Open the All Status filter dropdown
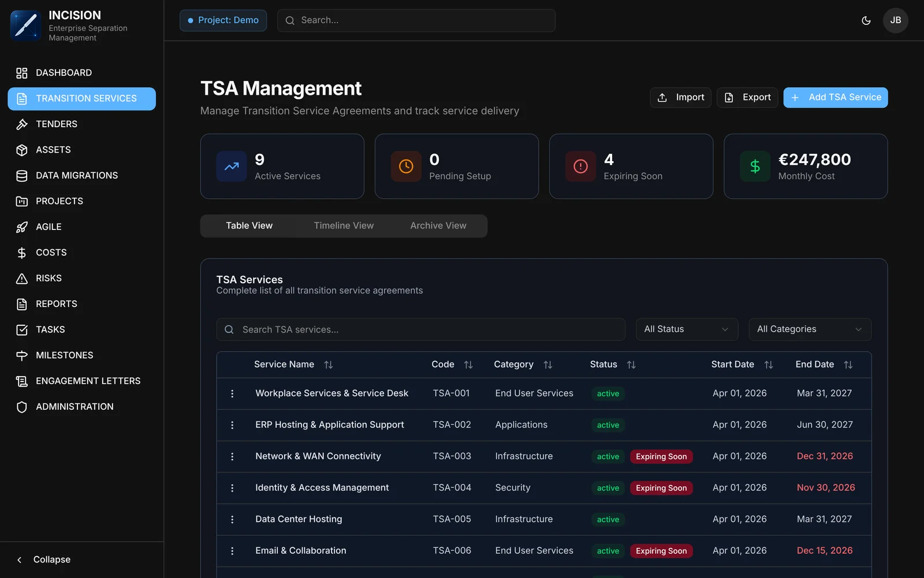This screenshot has height=578, width=924. [x=687, y=329]
